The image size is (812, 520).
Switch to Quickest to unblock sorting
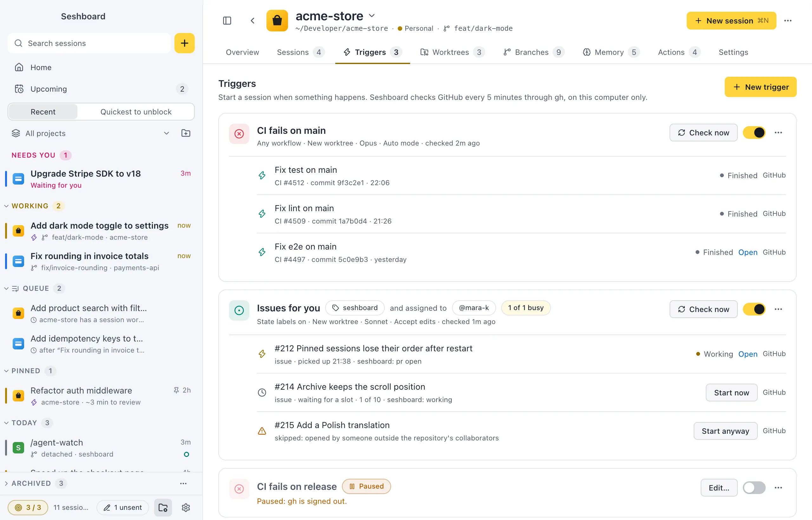click(x=136, y=112)
